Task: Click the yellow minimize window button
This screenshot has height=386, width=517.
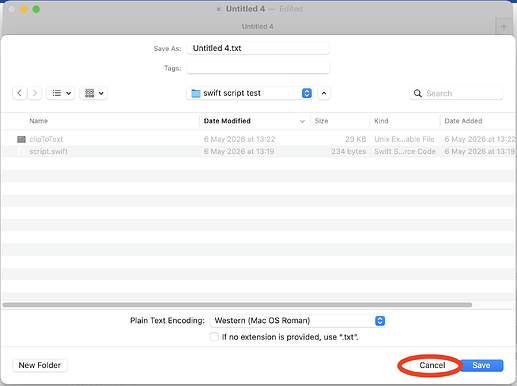Action: (x=24, y=9)
